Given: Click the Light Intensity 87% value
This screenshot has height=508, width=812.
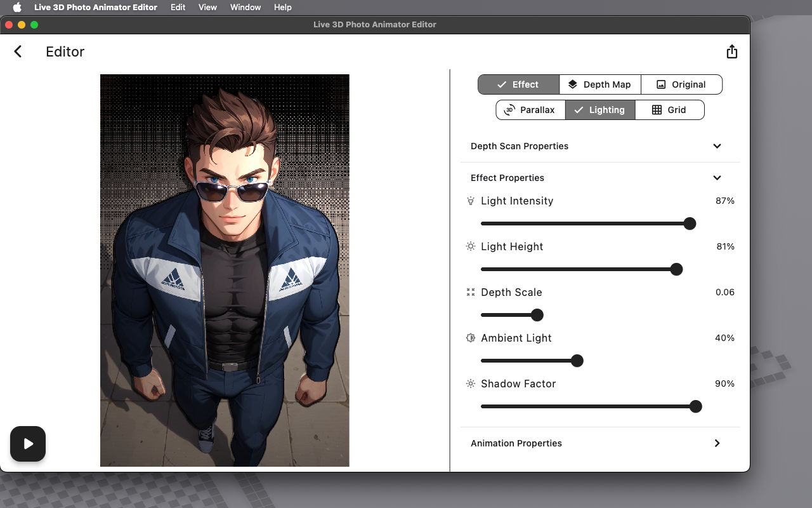Looking at the screenshot, I should (x=724, y=201).
